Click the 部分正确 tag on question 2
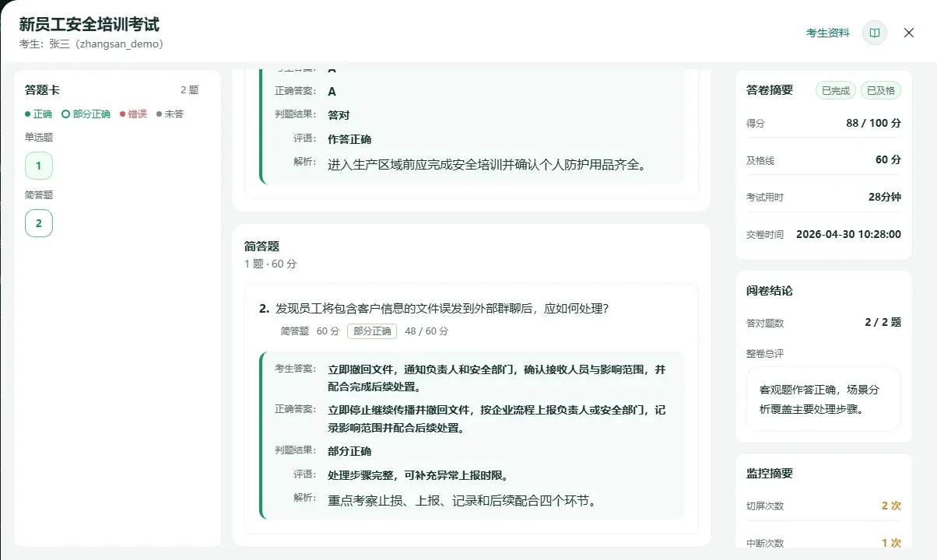Viewport: 937px width, 560px height. pyautogui.click(x=372, y=331)
